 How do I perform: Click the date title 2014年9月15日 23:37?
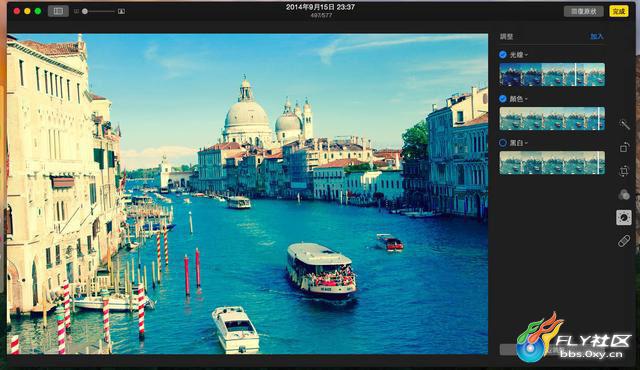pyautogui.click(x=320, y=7)
